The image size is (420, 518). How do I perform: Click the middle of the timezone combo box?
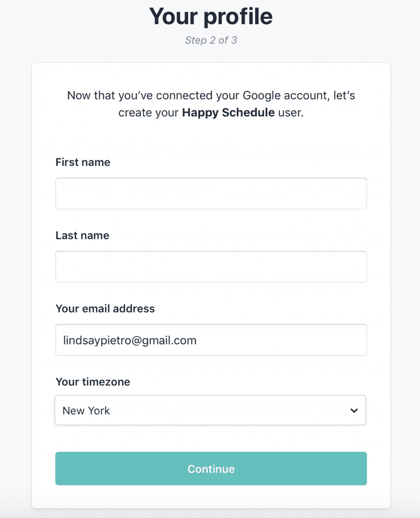click(x=211, y=410)
